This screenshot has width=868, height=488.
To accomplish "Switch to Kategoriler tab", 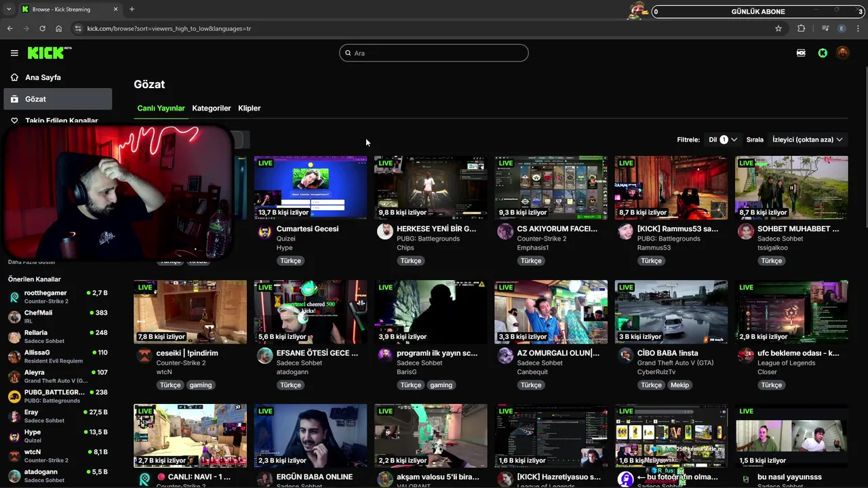I will tap(212, 108).
